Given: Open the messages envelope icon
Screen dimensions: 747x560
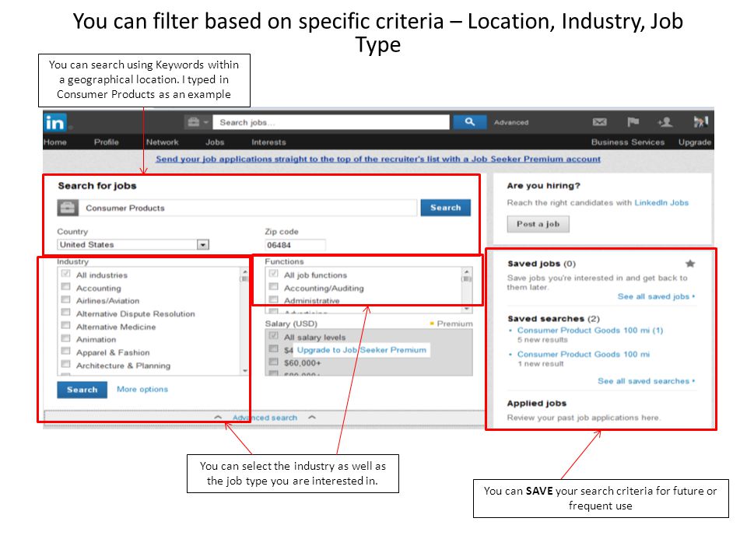Looking at the screenshot, I should (x=599, y=122).
